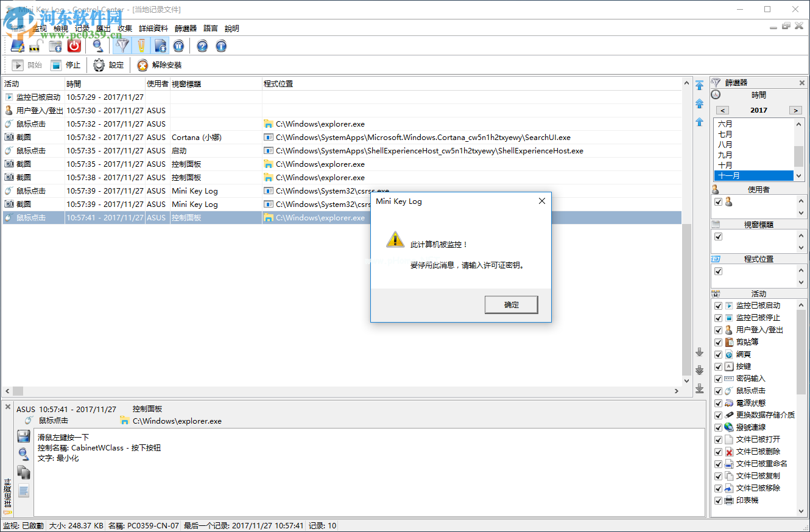Viewport: 810px width, 532px height.
Task: Close the details pane with its X
Action: (8, 406)
